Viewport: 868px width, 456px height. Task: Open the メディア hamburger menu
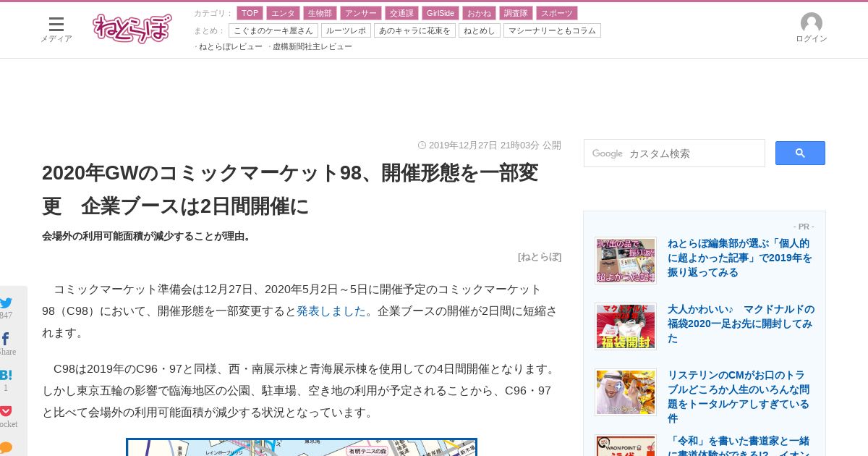[x=56, y=30]
